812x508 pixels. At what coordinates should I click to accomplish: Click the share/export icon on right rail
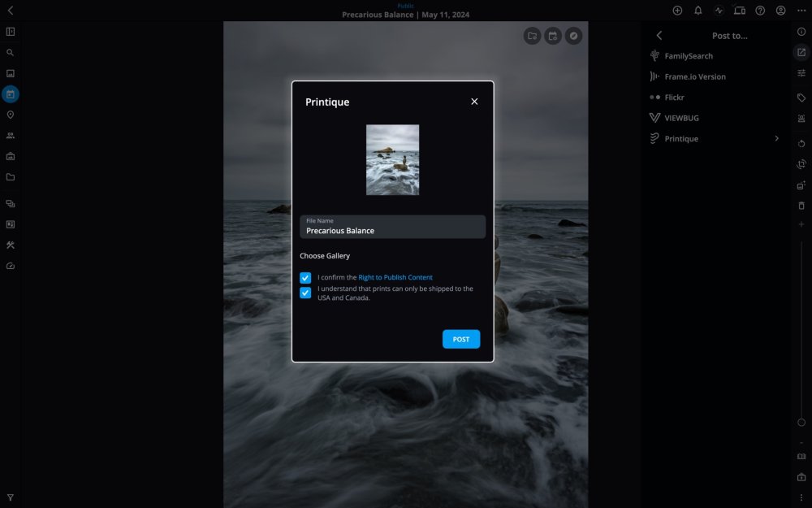(801, 52)
